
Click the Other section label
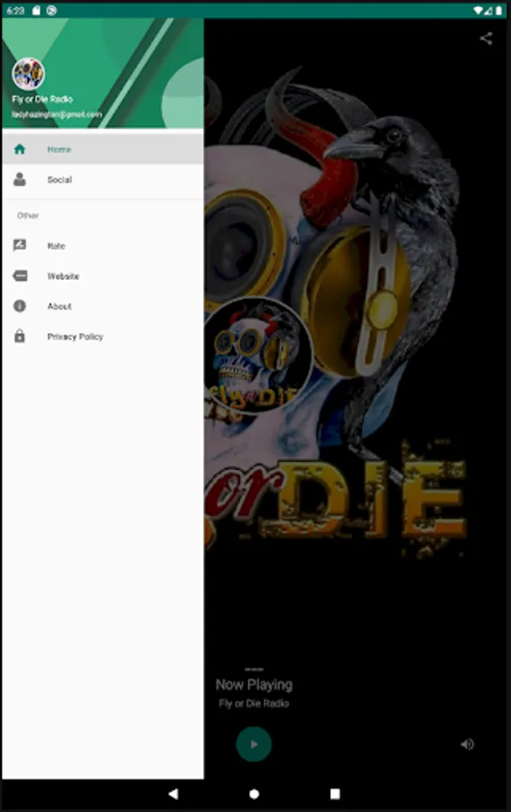[x=28, y=216]
